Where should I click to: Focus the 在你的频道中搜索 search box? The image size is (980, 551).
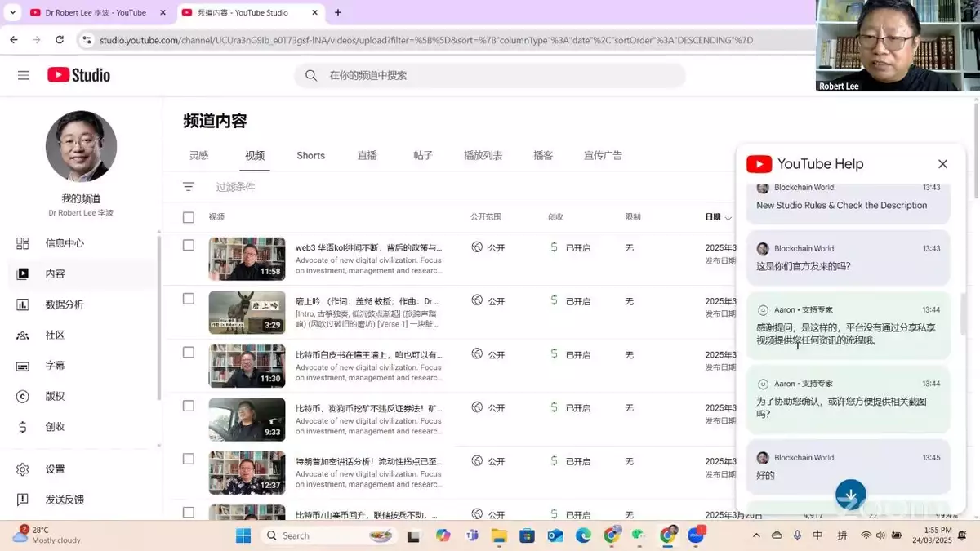490,75
